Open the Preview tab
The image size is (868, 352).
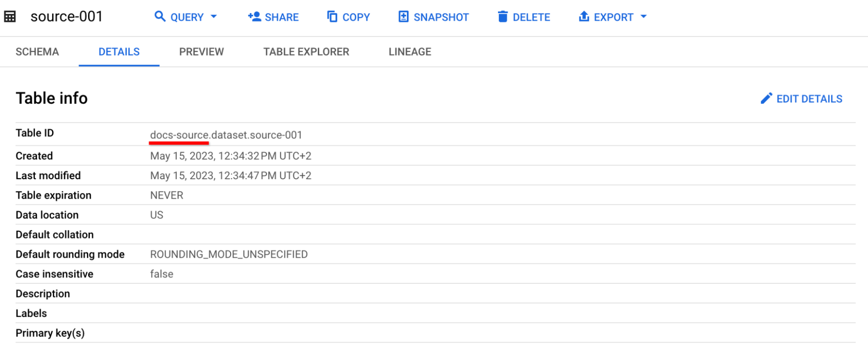201,52
